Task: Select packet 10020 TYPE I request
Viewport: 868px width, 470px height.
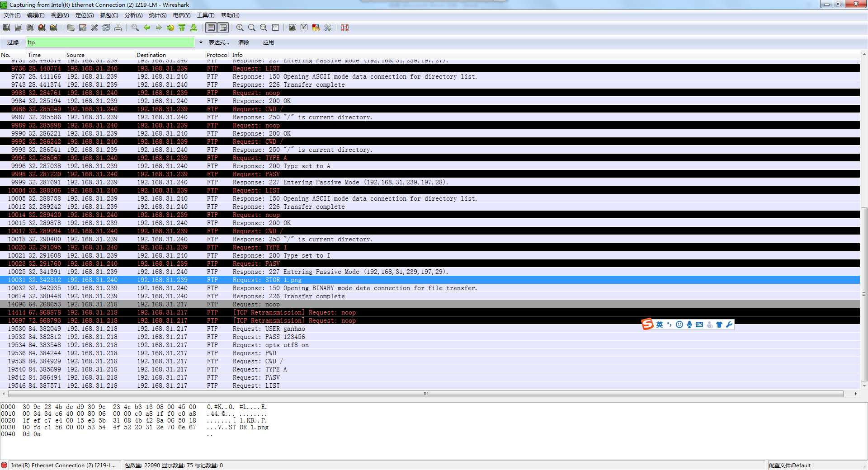Action: pos(430,247)
